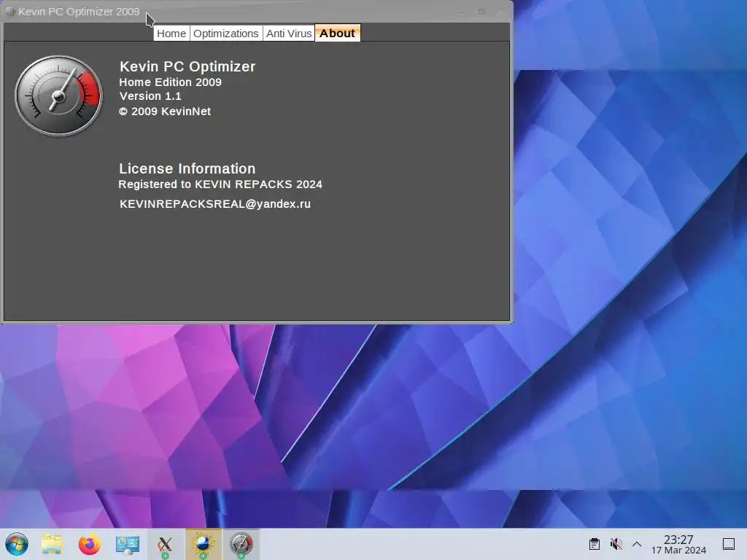Click the 'Version 1.1' text
Screen dimensions: 747x560
pyautogui.click(x=150, y=96)
